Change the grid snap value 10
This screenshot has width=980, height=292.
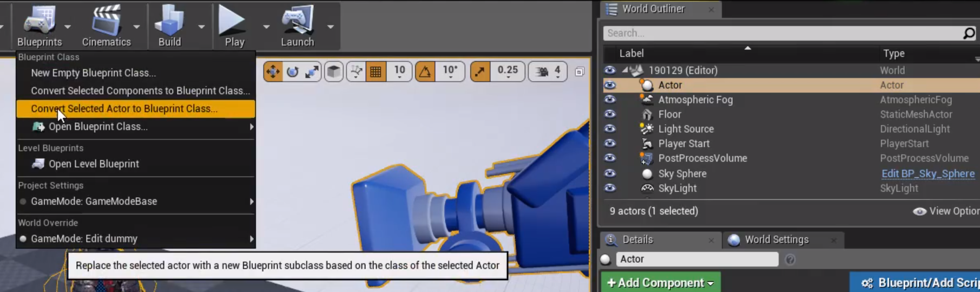399,72
